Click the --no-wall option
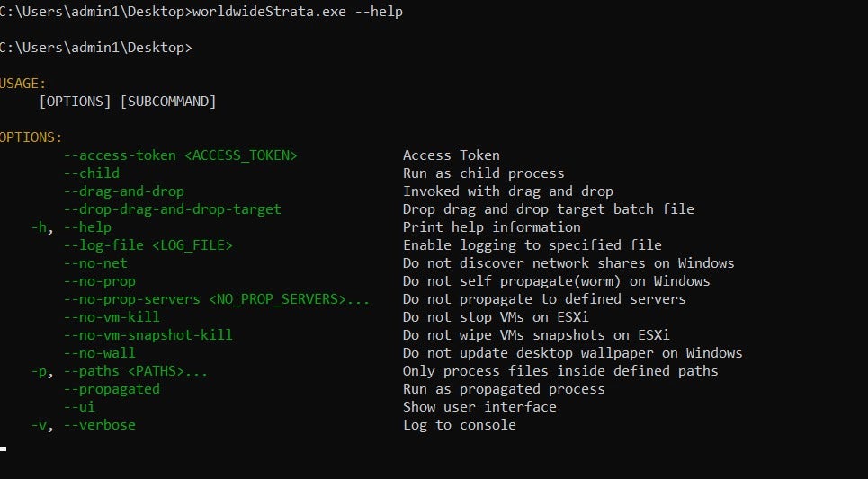The height and width of the screenshot is (479, 868). coord(100,353)
